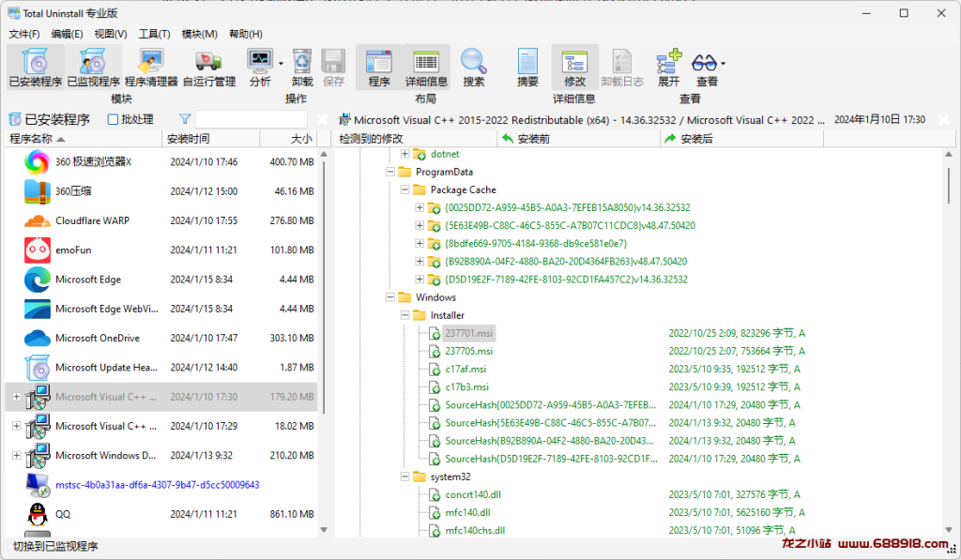Select the 360压缩 program icon

(37, 191)
